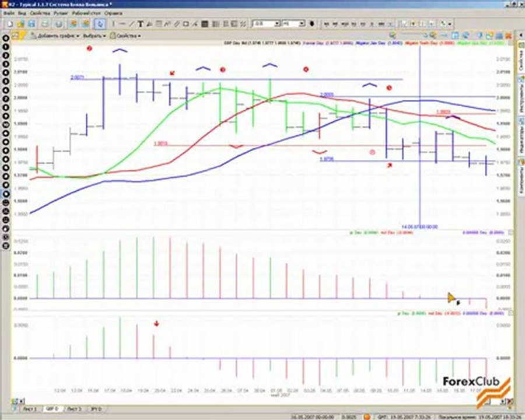Collapse the right side panel arrow
525x420 pixels.
click(521, 35)
